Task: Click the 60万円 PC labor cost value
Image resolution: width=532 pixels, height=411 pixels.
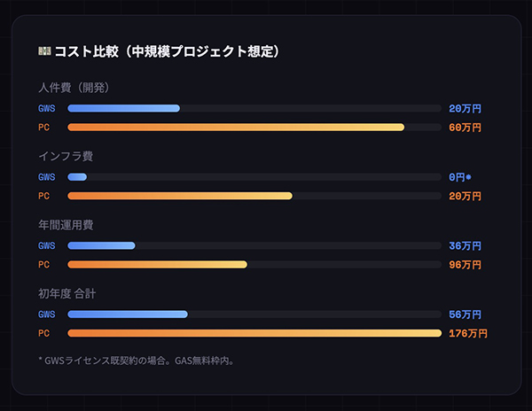Action: click(465, 128)
